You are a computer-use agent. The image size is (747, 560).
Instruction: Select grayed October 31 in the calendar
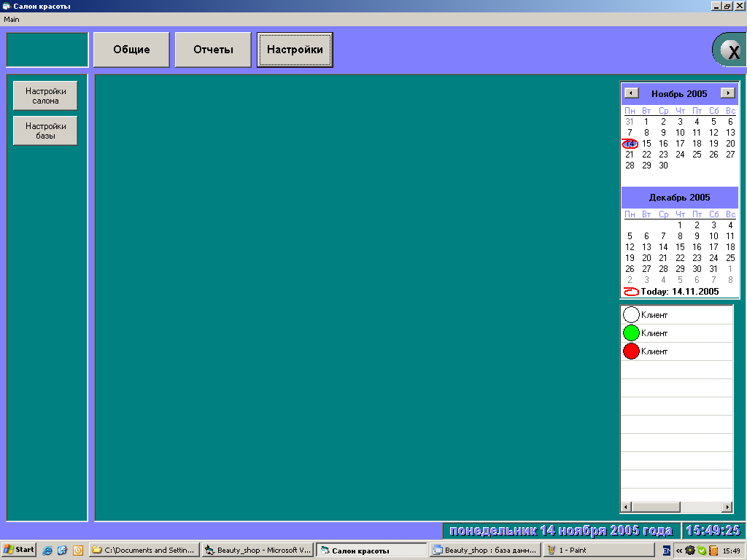[630, 122]
